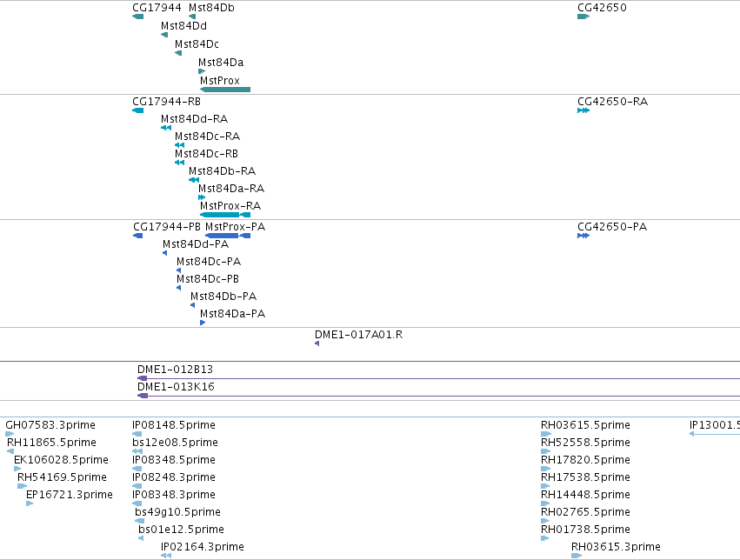Click the CG17944-RB transcript glyph

click(137, 110)
